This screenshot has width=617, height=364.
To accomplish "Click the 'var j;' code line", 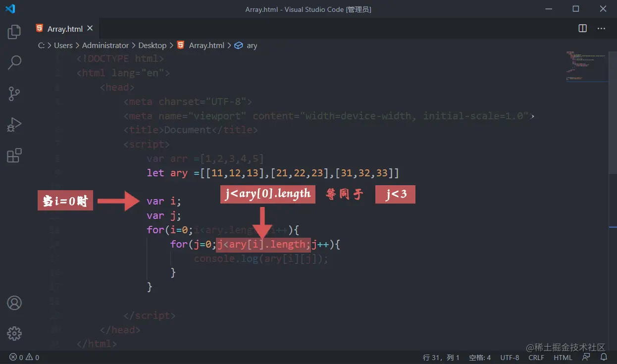I will [x=164, y=215].
